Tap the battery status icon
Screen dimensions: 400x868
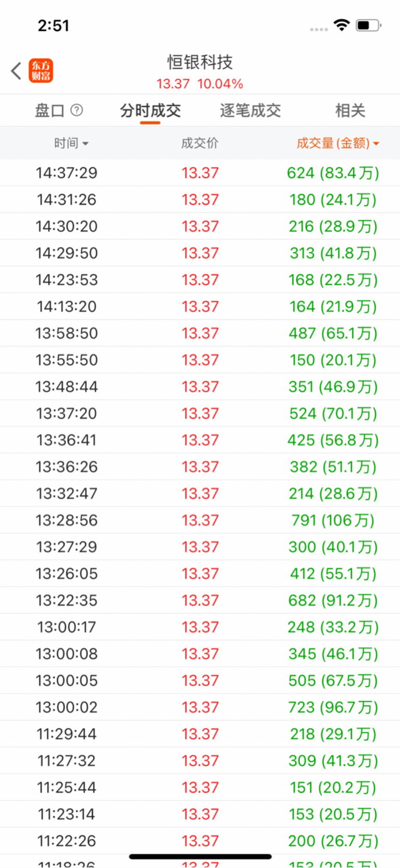368,25
